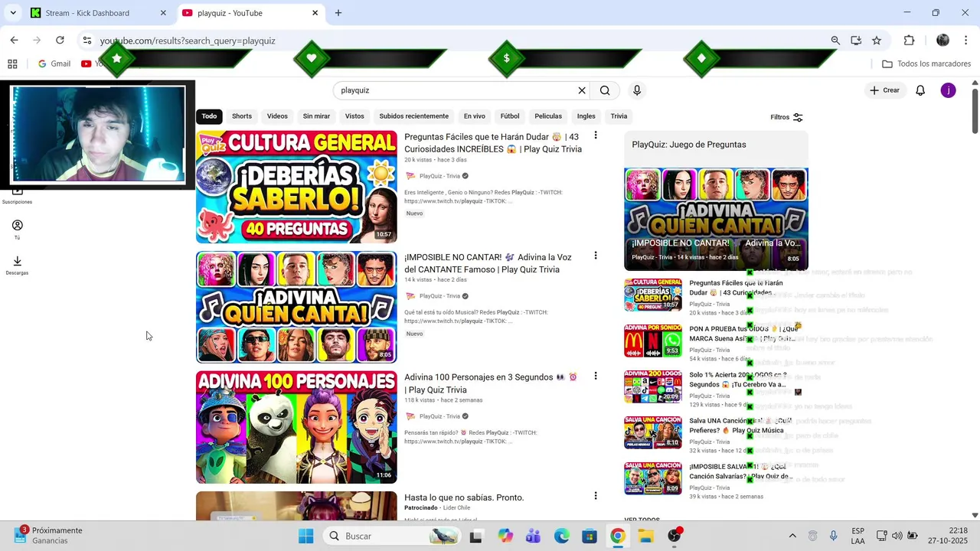
Task: Open Todos los marcadores folder
Action: (926, 64)
